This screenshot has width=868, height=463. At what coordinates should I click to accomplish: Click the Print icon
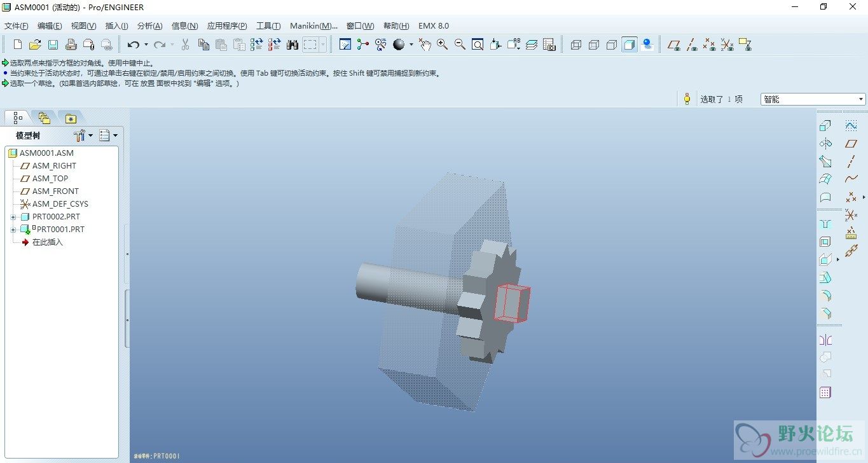(71, 45)
